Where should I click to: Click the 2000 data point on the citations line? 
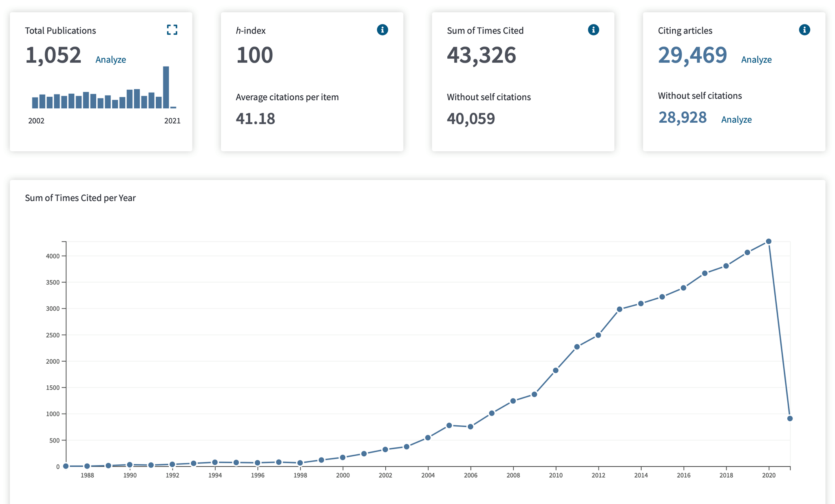[342, 458]
